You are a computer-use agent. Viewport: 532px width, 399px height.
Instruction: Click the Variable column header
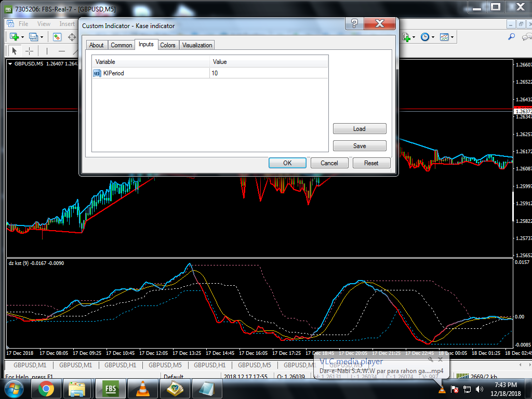tap(151, 62)
